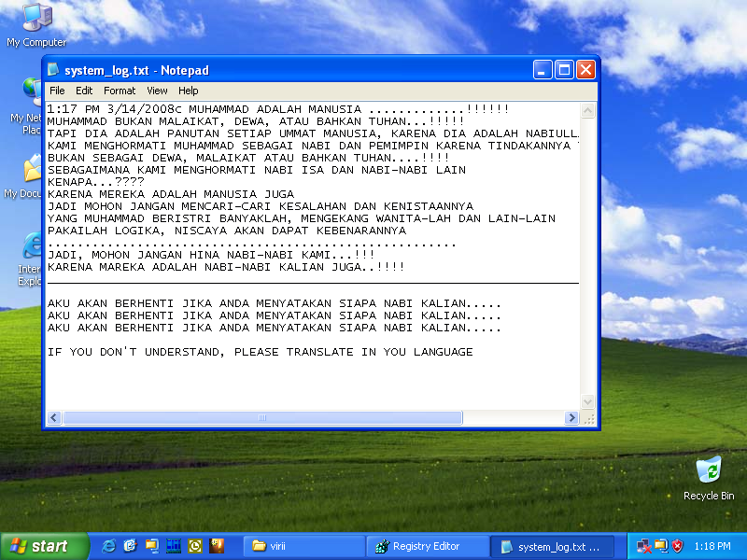Click the horizontal scrollbar thumb in Notepad

(262, 417)
